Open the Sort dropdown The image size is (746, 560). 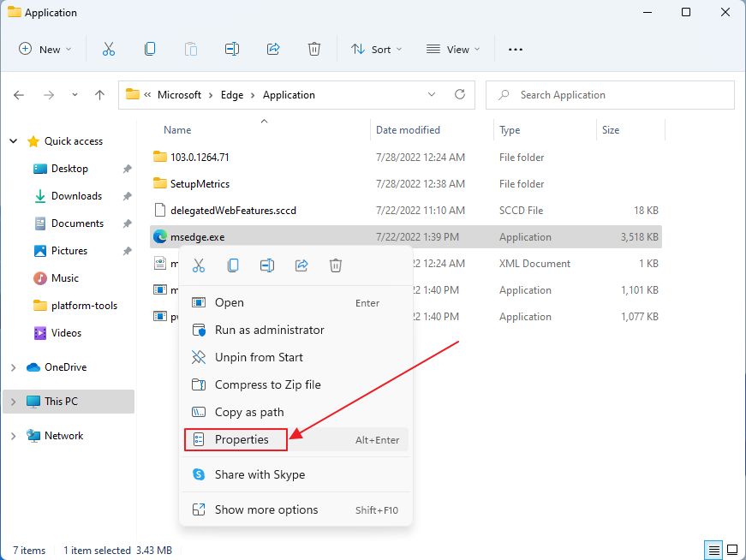pyautogui.click(x=376, y=50)
